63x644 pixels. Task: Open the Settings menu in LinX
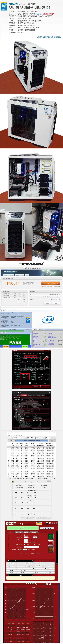13,435
